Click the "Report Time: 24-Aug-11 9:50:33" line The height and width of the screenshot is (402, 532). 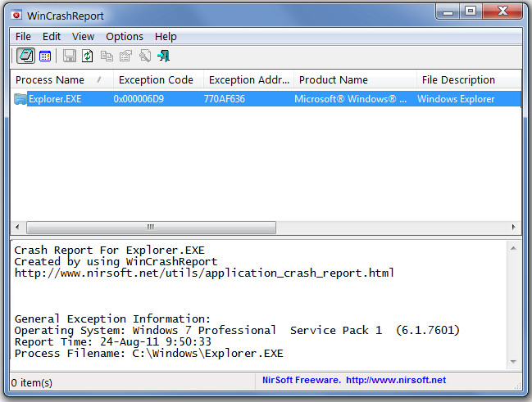[x=112, y=342]
